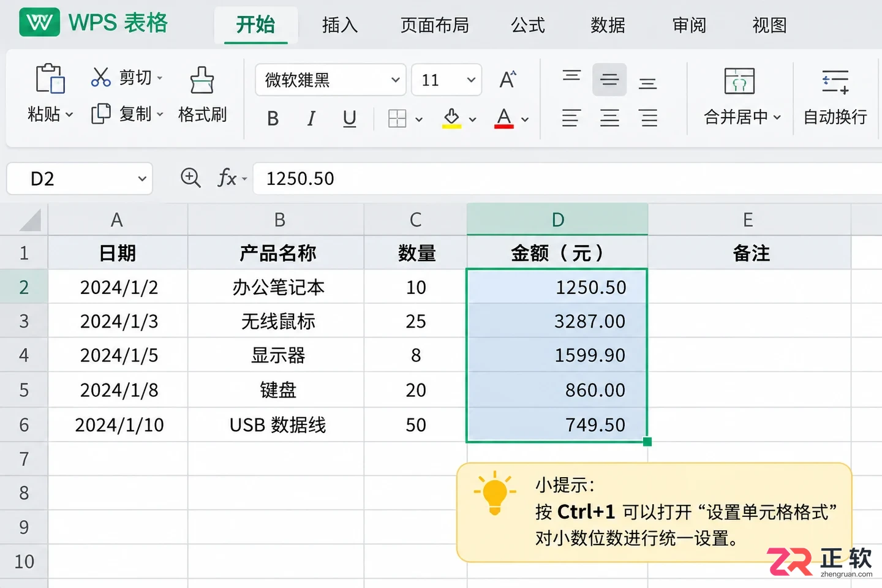882x588 pixels.
Task: Click the WPS logo icon
Action: click(x=40, y=23)
